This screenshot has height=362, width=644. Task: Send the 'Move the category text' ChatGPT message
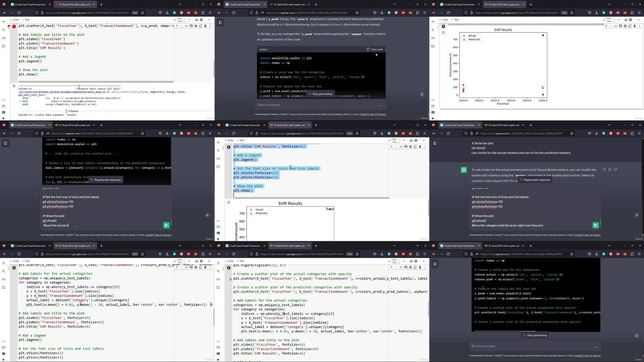pyautogui.click(x=596, y=225)
